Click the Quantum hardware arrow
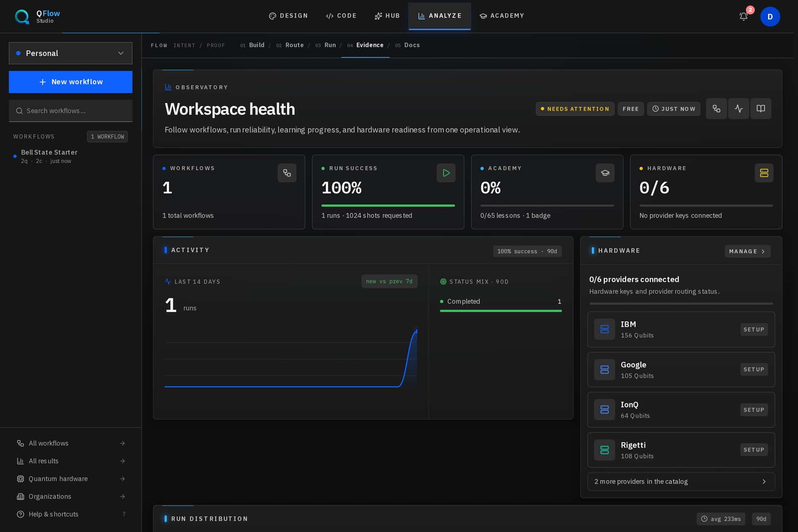This screenshot has width=798, height=532. click(x=122, y=479)
